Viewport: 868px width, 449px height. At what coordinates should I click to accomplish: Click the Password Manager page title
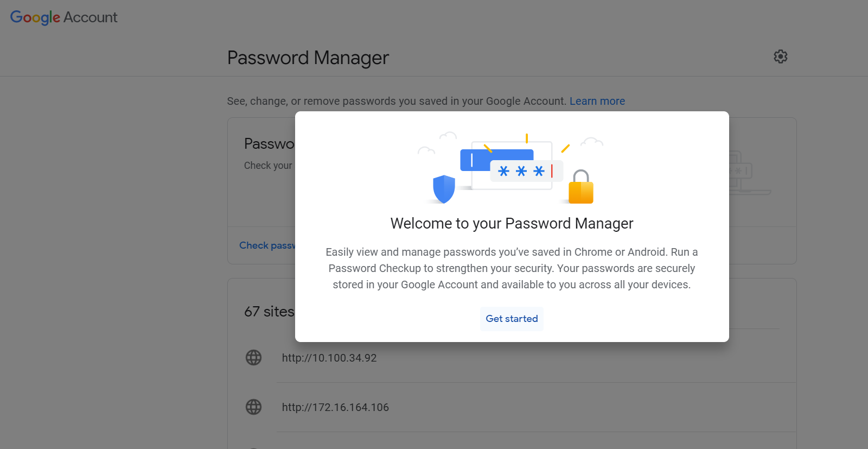pos(308,58)
